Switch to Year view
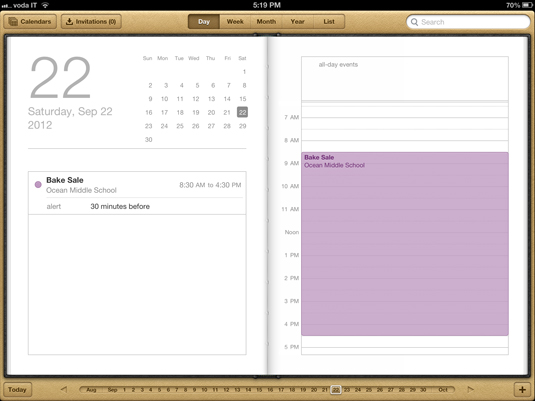 (x=298, y=22)
